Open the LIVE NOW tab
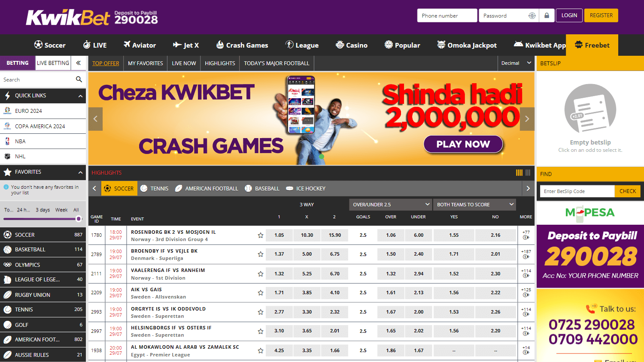This screenshot has height=362, width=644. coord(184,63)
